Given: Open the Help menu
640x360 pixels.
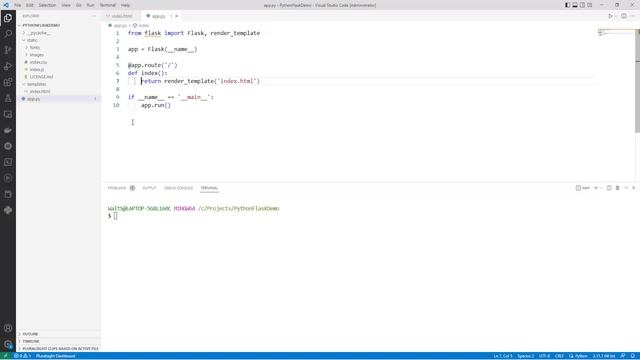Looking at the screenshot, I should [x=125, y=5].
